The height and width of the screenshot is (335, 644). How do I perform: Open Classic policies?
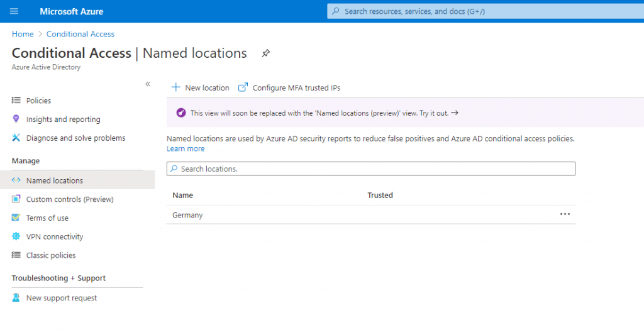click(51, 255)
